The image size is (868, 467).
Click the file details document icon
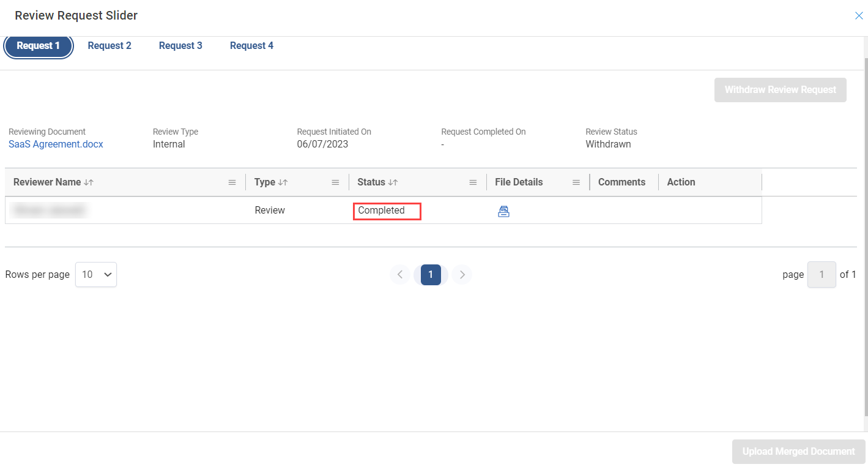click(x=503, y=212)
